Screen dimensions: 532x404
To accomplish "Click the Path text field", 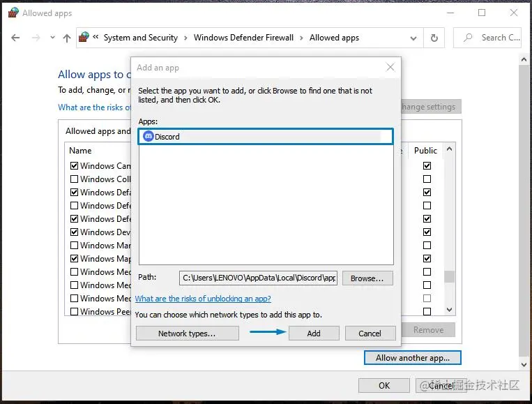I will pos(258,278).
